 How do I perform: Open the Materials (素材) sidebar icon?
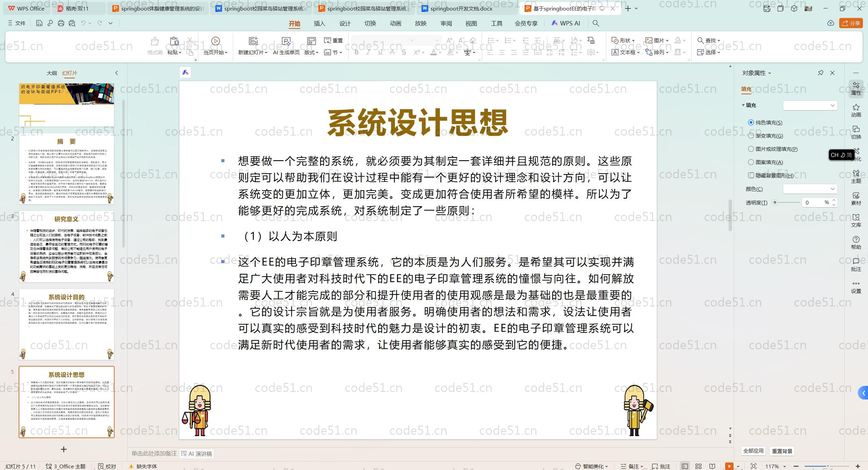[x=856, y=198]
